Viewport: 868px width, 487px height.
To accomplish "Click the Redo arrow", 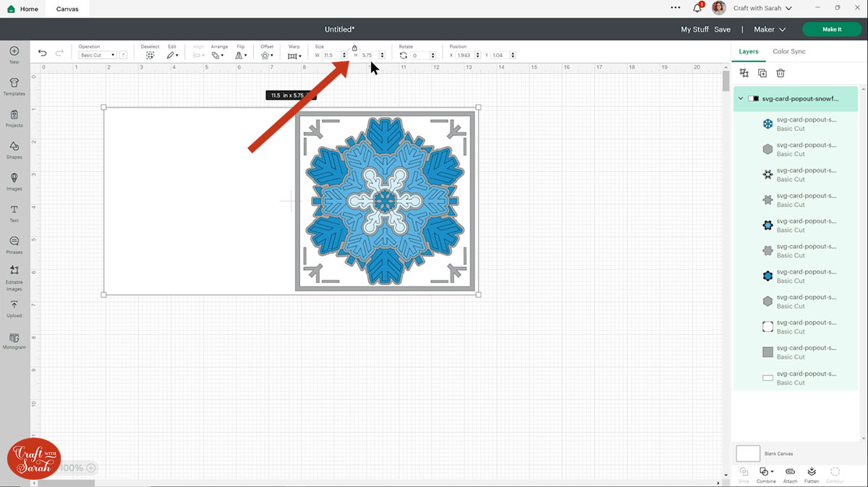I will tap(59, 53).
